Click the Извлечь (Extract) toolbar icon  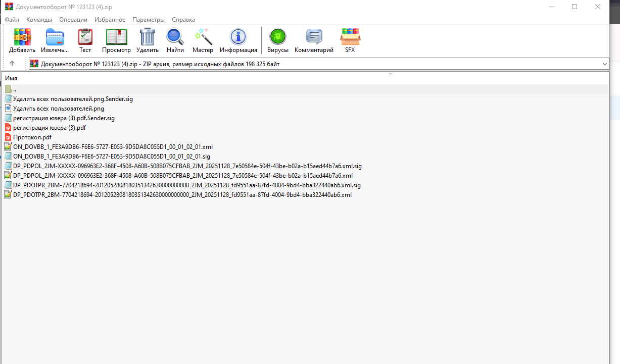(x=55, y=37)
